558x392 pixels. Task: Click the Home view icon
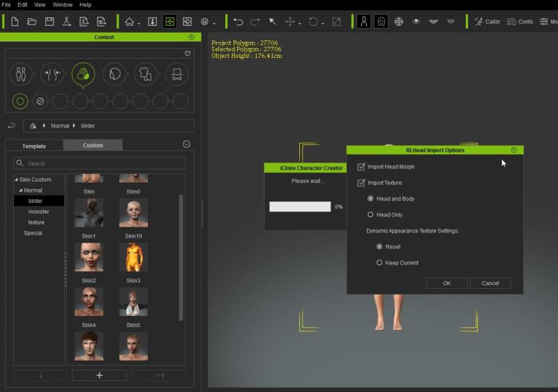pyautogui.click(x=129, y=22)
